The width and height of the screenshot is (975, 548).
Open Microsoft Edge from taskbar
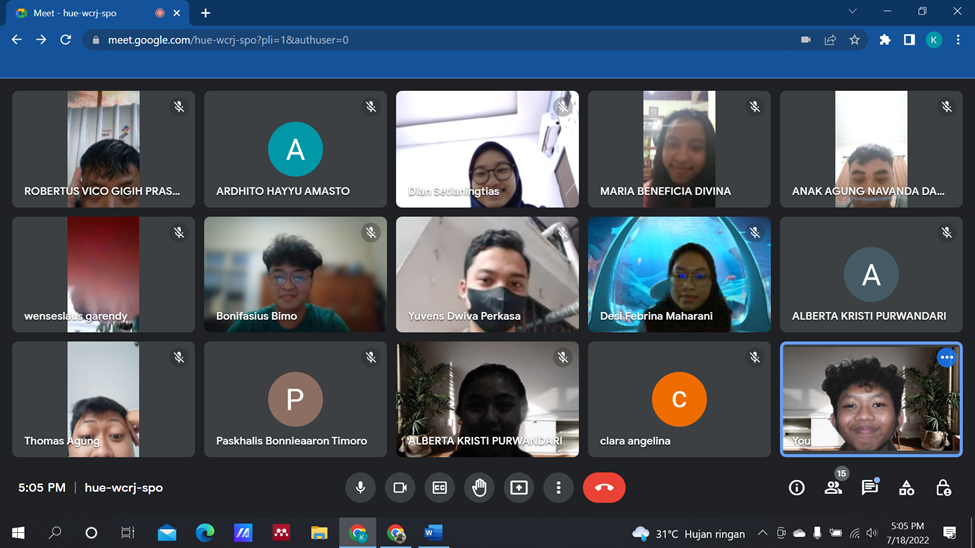pyautogui.click(x=205, y=533)
